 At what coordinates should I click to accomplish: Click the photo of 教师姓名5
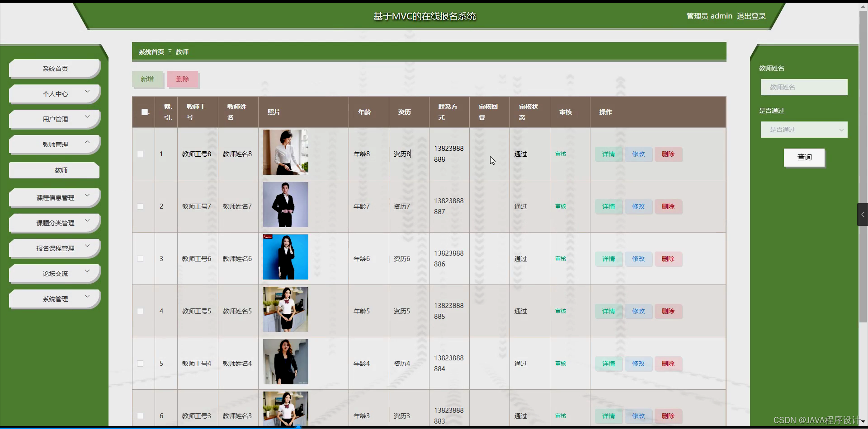click(x=286, y=309)
